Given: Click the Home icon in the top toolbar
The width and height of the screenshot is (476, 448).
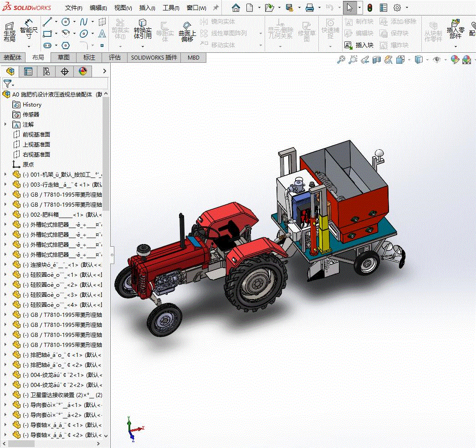Looking at the screenshot, I should 235,8.
